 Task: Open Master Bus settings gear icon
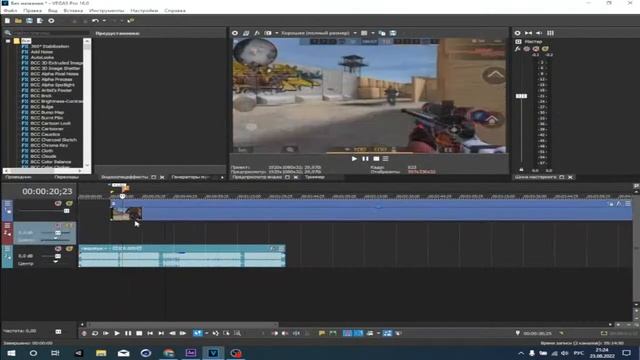(x=518, y=33)
